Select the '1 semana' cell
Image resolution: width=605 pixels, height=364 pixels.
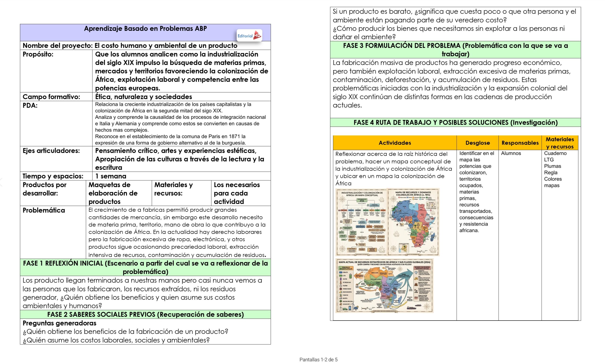tap(181, 176)
